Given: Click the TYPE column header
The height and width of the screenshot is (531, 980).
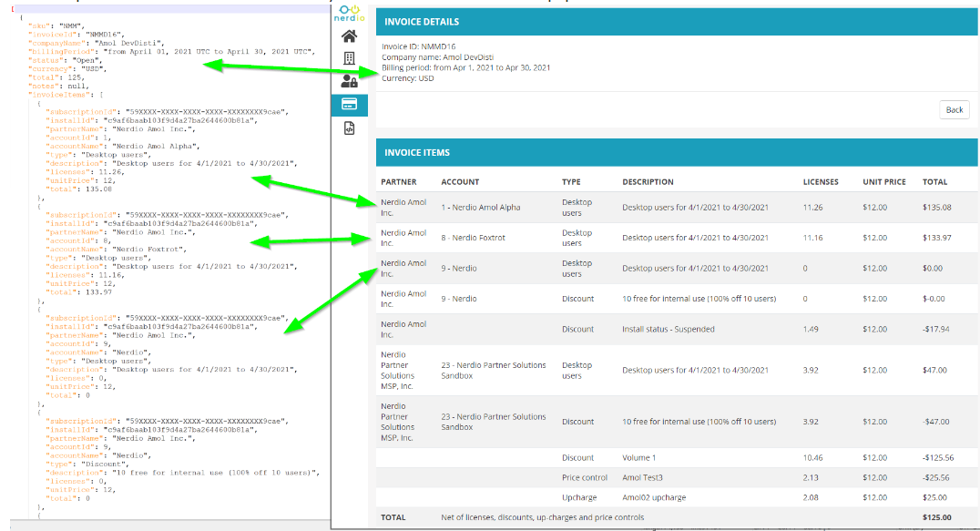Looking at the screenshot, I should (571, 182).
